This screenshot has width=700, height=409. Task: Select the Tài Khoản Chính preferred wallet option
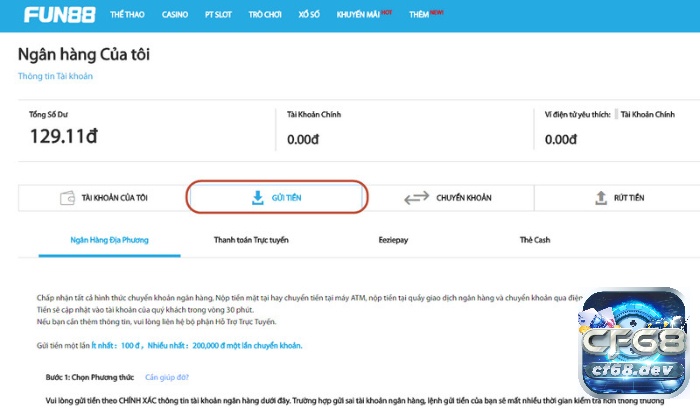(x=647, y=115)
